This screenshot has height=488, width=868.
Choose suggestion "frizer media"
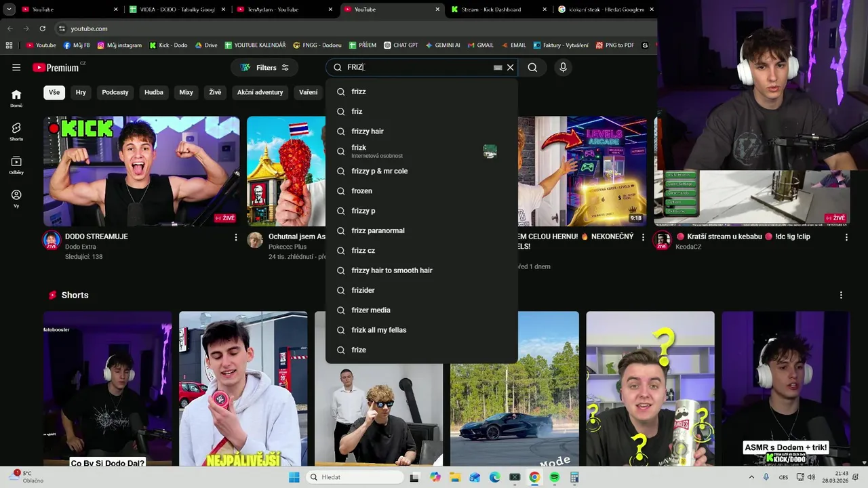pos(421,310)
